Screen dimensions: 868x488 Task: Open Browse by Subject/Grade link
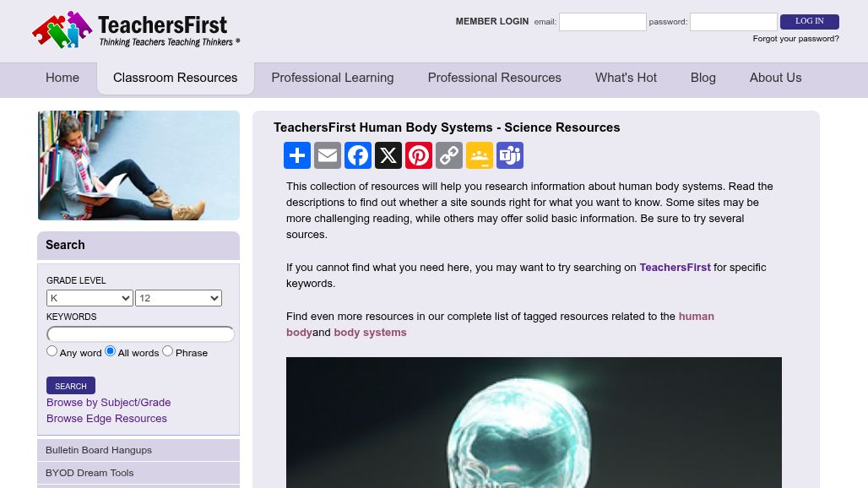[x=108, y=403]
